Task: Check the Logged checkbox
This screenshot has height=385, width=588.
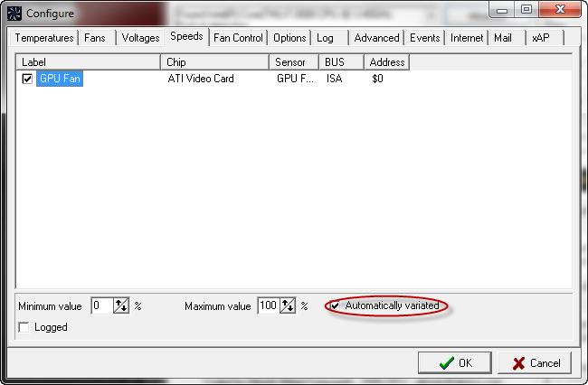Action: pos(24,327)
